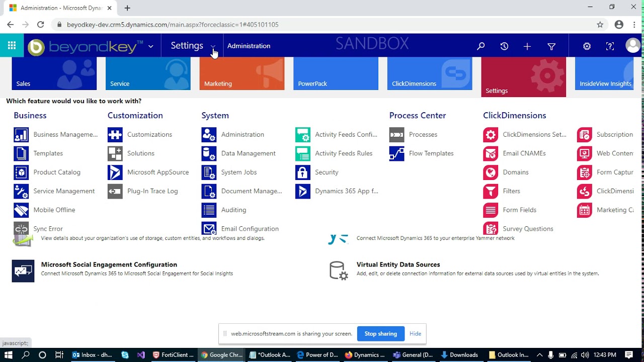The height and width of the screenshot is (362, 644).
Task: Open Email Configuration link
Action: 250,229
